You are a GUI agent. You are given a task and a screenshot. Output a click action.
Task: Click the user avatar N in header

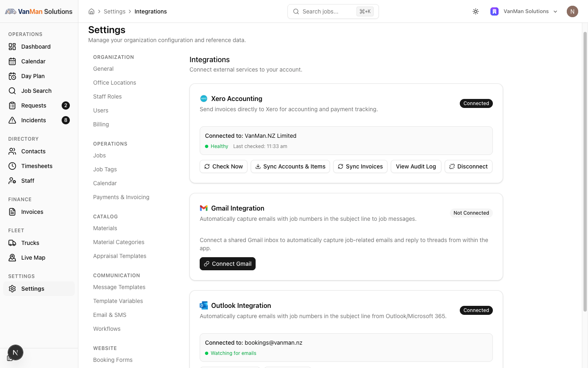(x=572, y=11)
